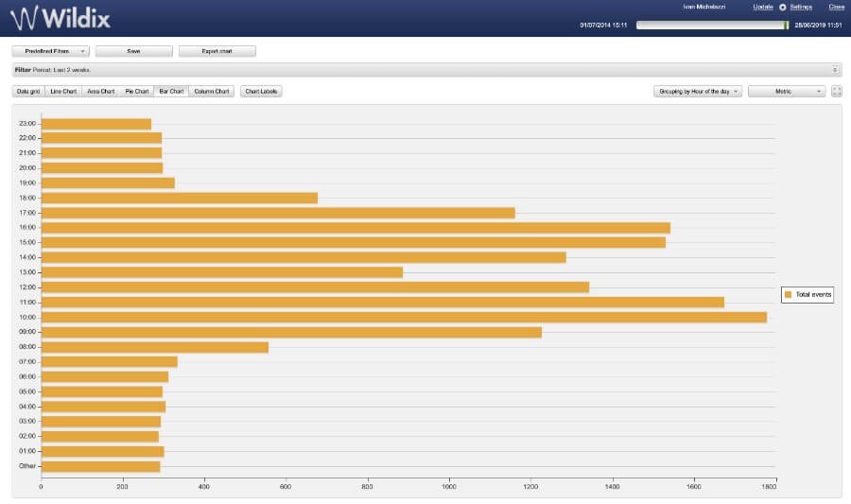This screenshot has width=851, height=504.
Task: Toggle fullscreen chart view icon
Action: point(836,92)
